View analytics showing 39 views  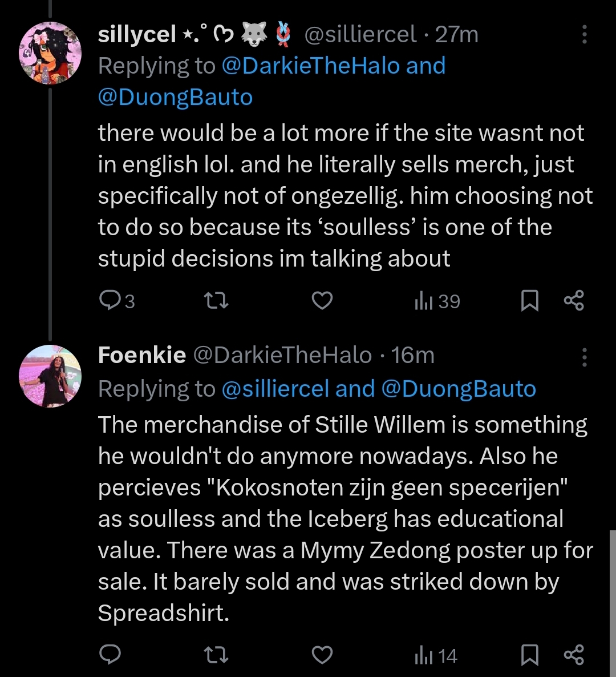pos(437,301)
